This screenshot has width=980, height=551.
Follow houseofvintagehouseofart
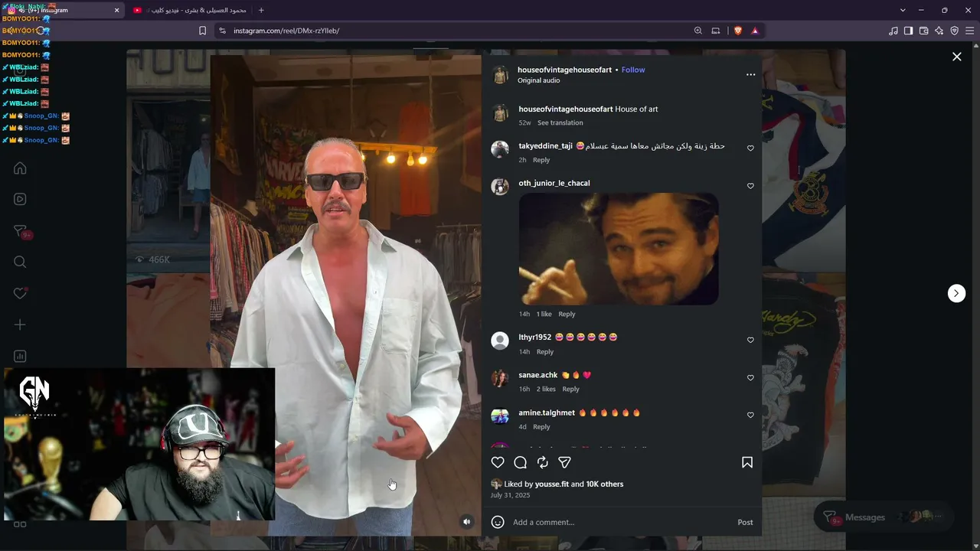(633, 70)
